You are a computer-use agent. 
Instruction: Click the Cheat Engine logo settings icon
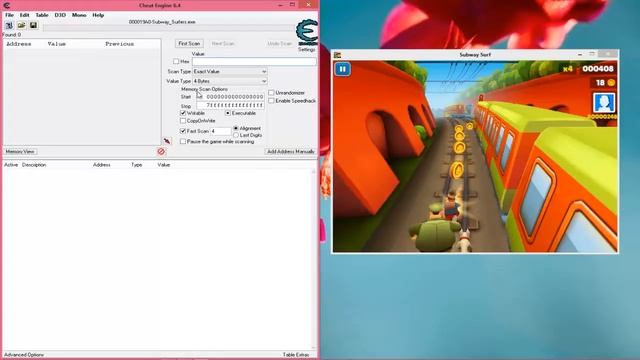307,32
